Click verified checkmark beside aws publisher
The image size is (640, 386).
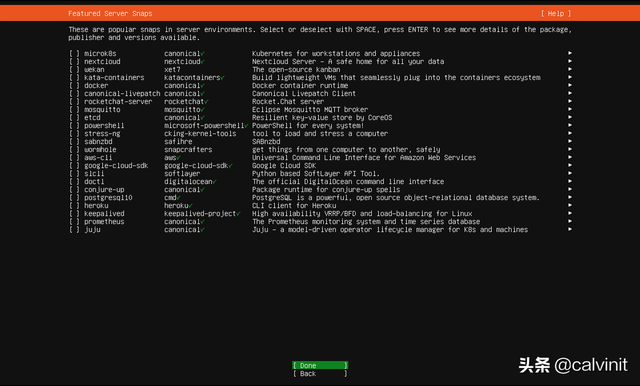[179, 158]
